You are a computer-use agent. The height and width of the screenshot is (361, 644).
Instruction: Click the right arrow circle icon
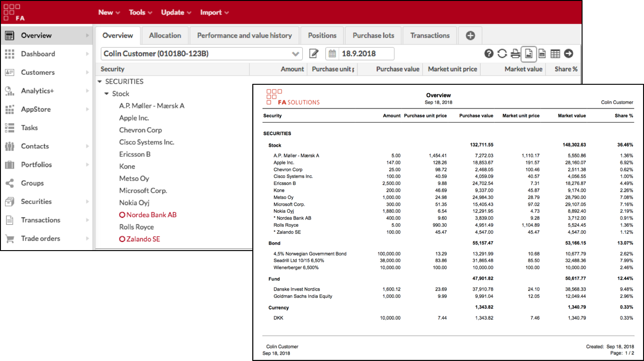pos(569,54)
